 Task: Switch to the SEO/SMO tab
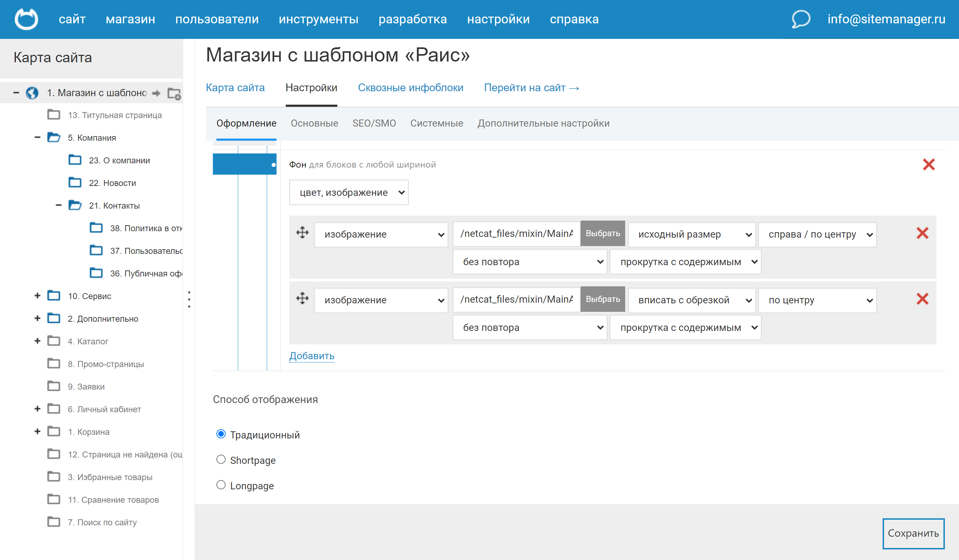coord(374,123)
